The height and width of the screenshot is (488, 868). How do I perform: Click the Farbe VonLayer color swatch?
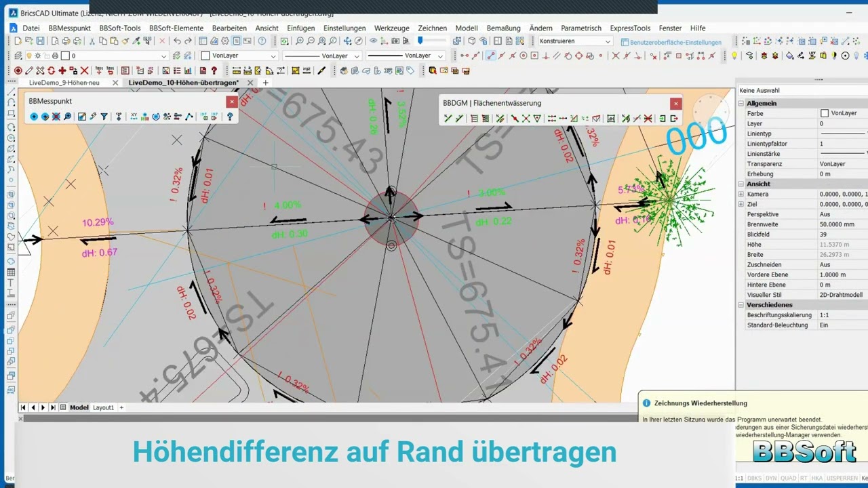pos(825,113)
